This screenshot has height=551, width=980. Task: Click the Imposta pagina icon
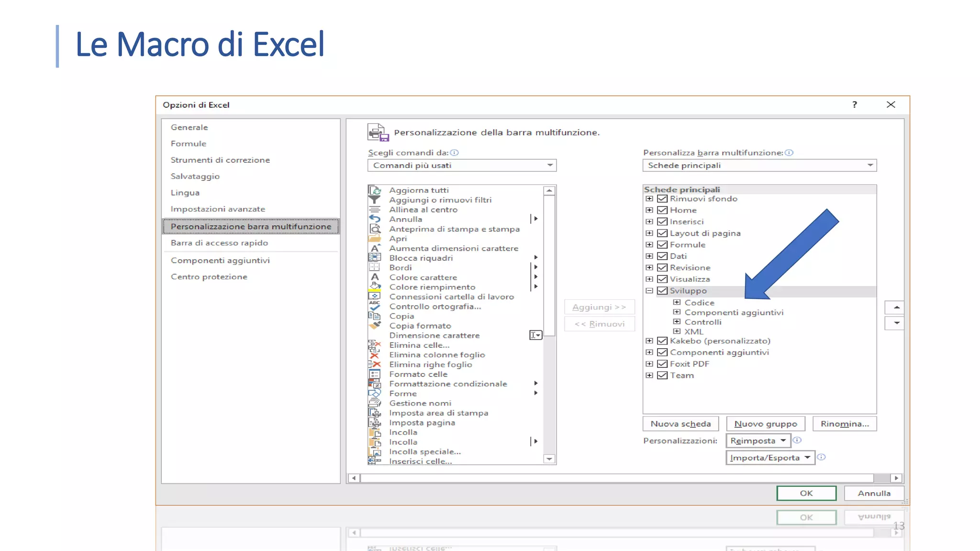(x=375, y=423)
